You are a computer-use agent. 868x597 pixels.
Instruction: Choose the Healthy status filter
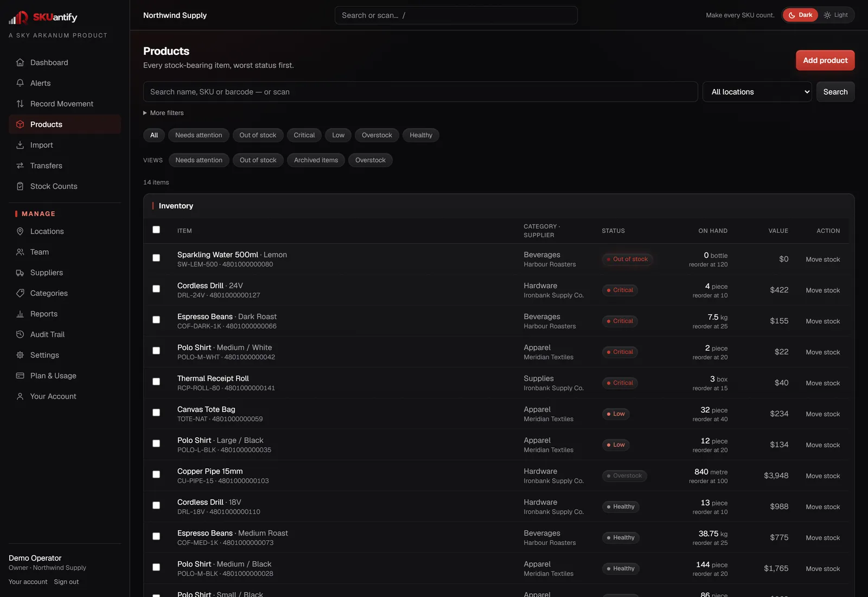(x=421, y=135)
